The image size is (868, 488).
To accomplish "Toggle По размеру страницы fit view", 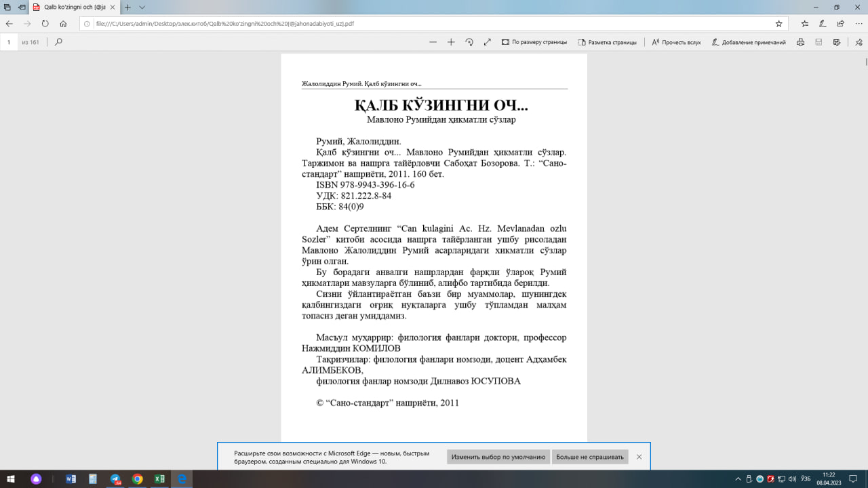I will tap(535, 41).
